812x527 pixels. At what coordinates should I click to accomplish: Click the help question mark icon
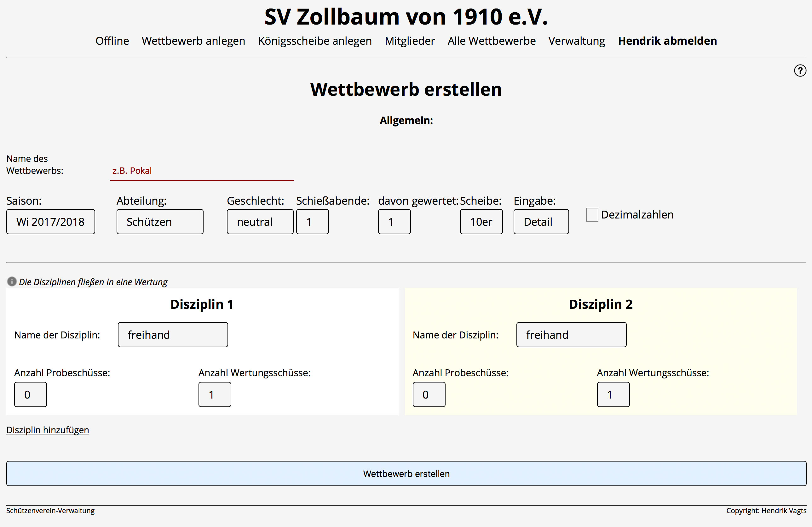[x=800, y=71]
